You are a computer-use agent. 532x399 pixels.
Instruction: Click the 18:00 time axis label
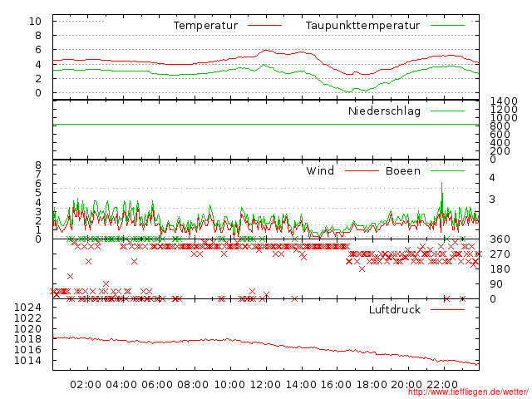(x=372, y=385)
